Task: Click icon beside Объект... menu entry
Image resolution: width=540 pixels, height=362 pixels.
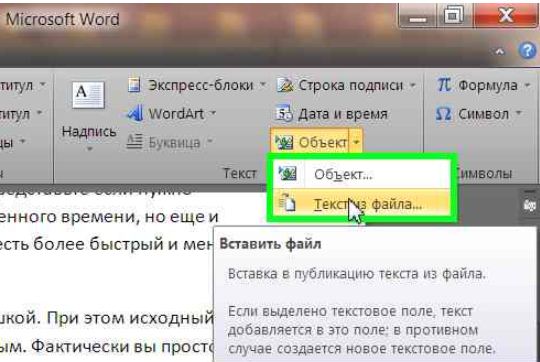Action: point(288,174)
